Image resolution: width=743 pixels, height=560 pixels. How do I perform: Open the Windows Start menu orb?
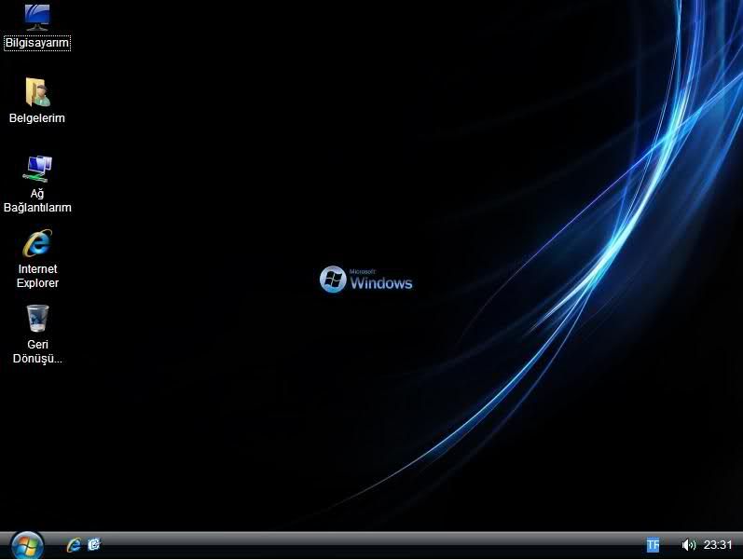coord(26,544)
